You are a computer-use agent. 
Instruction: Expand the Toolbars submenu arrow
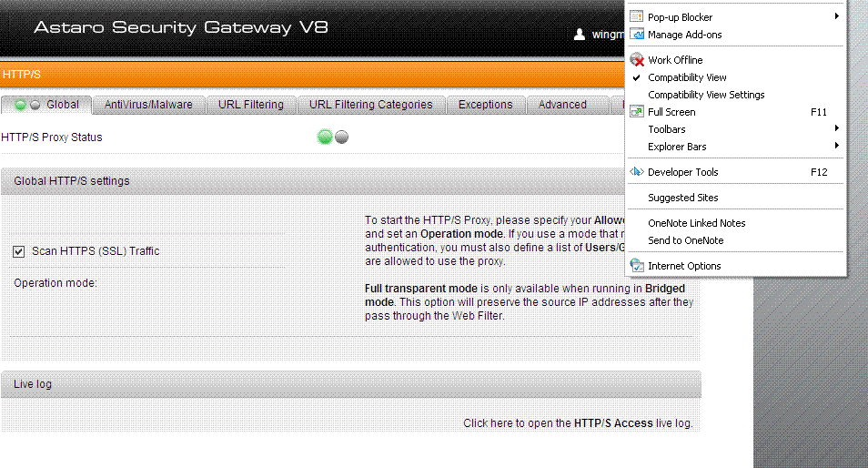tap(837, 128)
